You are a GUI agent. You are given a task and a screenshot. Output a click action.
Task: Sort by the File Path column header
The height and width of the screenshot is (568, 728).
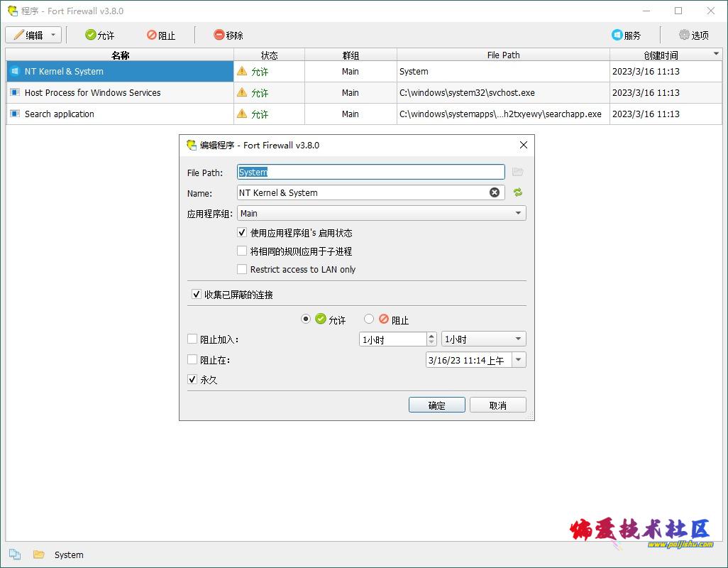click(x=503, y=55)
